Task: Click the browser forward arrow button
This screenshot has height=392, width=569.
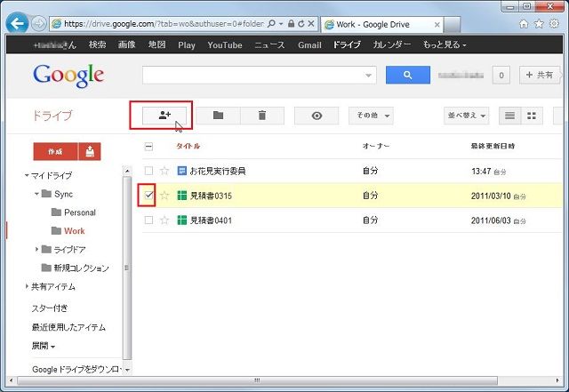Action: [38, 24]
